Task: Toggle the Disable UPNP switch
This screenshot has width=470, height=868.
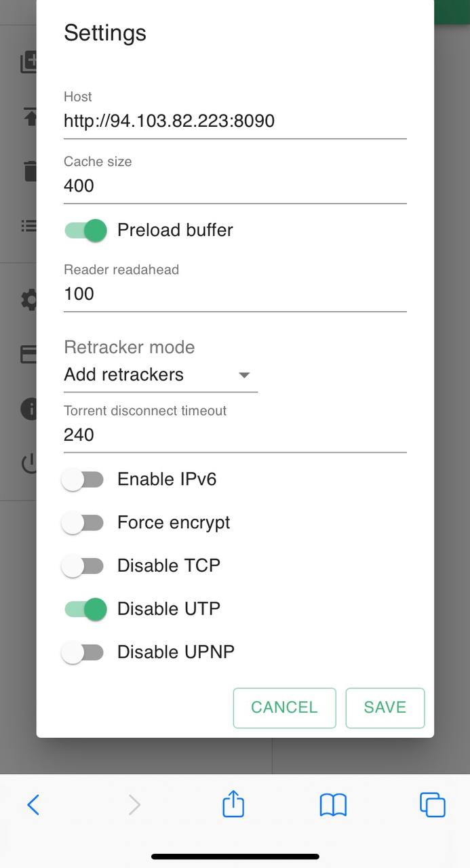Action: point(83,652)
